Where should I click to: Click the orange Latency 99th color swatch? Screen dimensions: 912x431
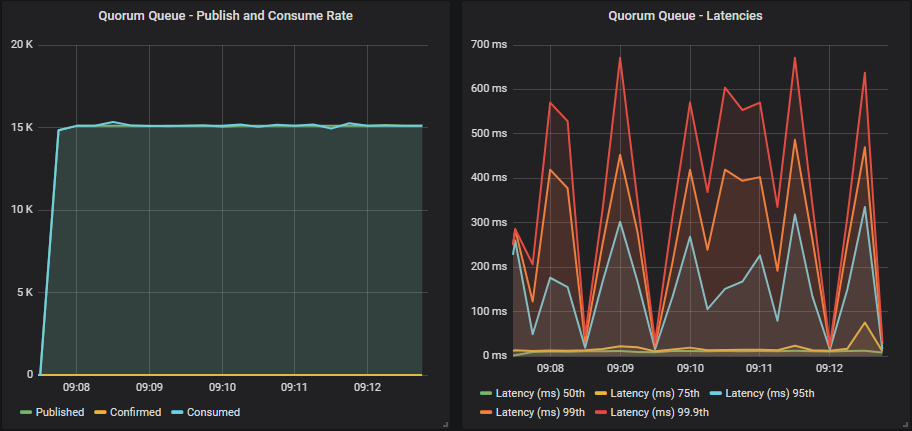click(x=487, y=412)
